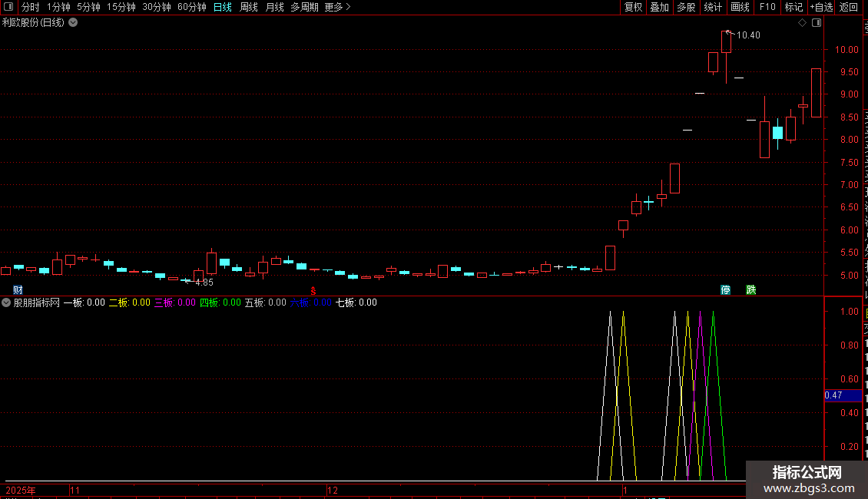
Task: Click the 返回 back button
Action: 849,7
